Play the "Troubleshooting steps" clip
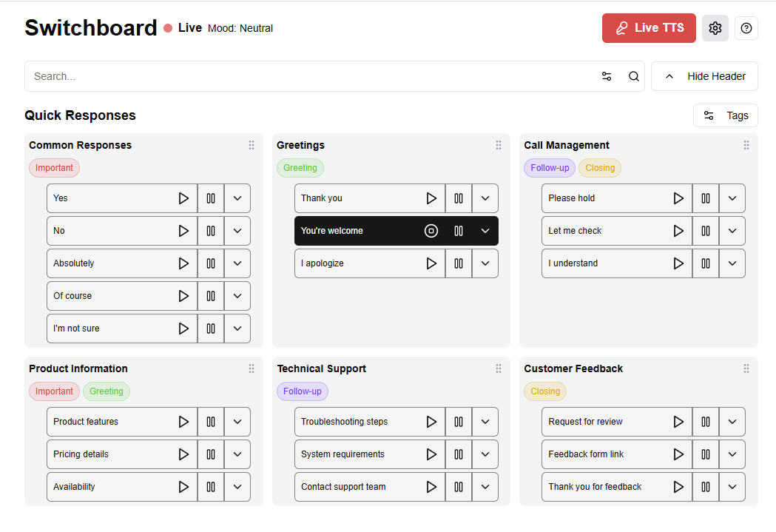The width and height of the screenshot is (776, 532). coord(431,421)
